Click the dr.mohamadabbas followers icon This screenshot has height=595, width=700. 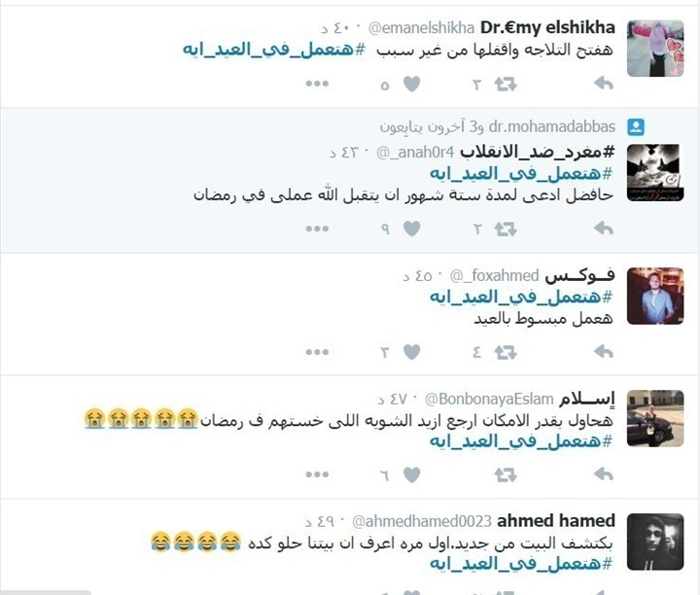click(636, 127)
